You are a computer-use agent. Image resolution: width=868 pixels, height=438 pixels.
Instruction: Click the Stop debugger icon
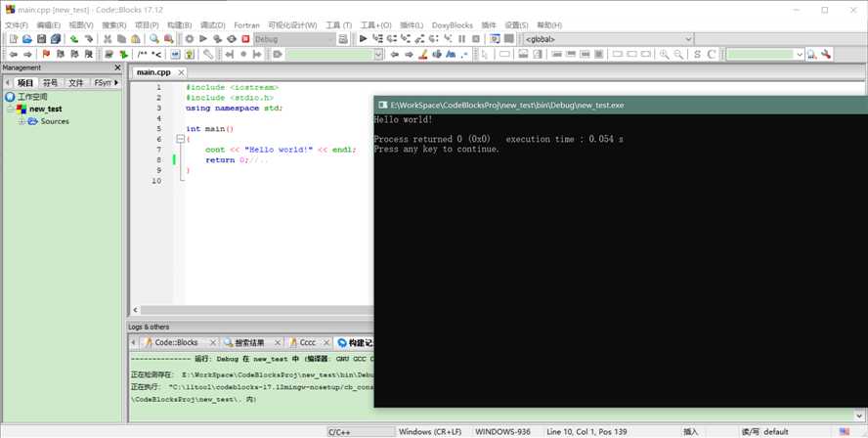475,39
